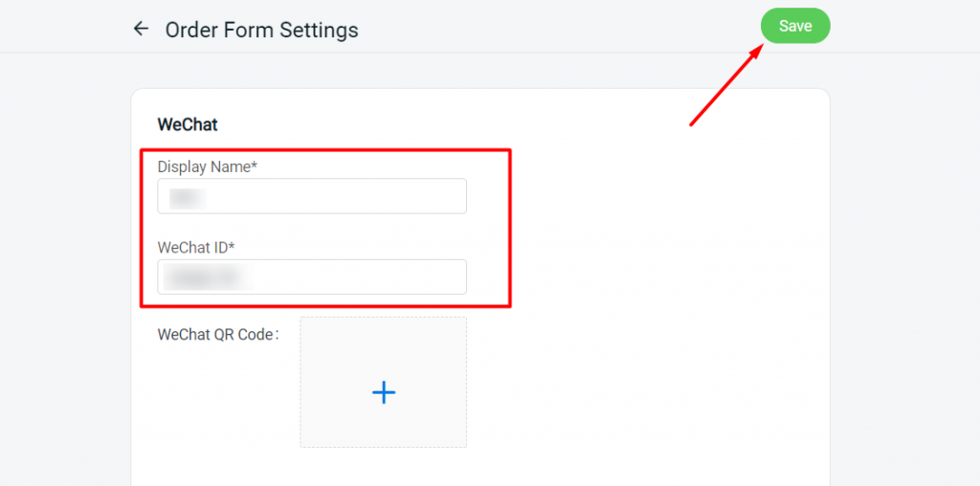
Task: Click the "WeChat ID*" field label
Action: (194, 247)
